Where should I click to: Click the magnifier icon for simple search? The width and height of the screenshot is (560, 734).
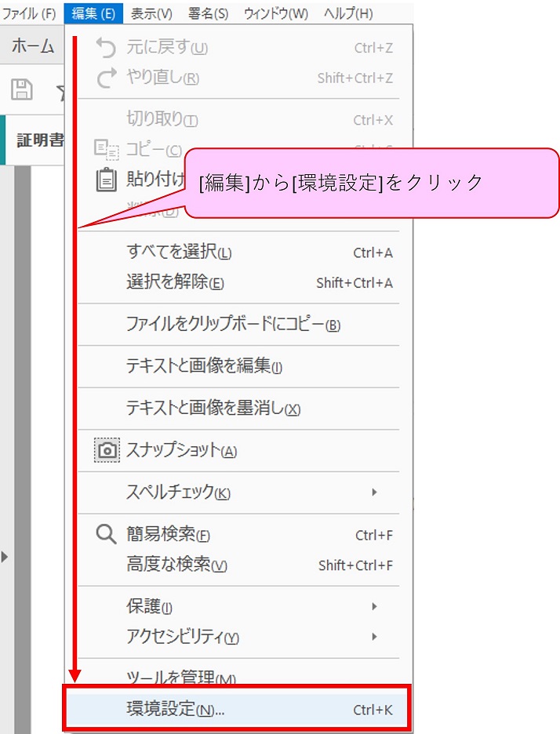tap(105, 535)
